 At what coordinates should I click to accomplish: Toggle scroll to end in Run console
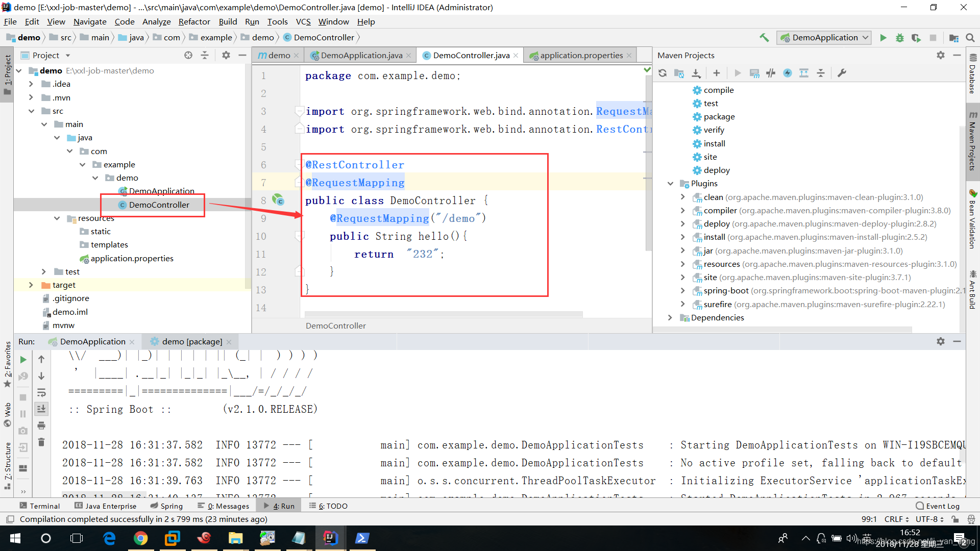point(41,409)
